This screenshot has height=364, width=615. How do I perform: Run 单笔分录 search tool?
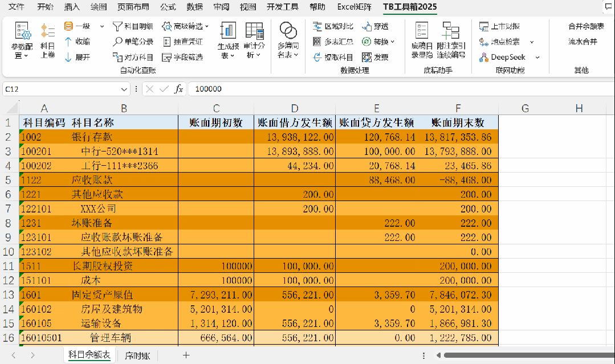(133, 42)
